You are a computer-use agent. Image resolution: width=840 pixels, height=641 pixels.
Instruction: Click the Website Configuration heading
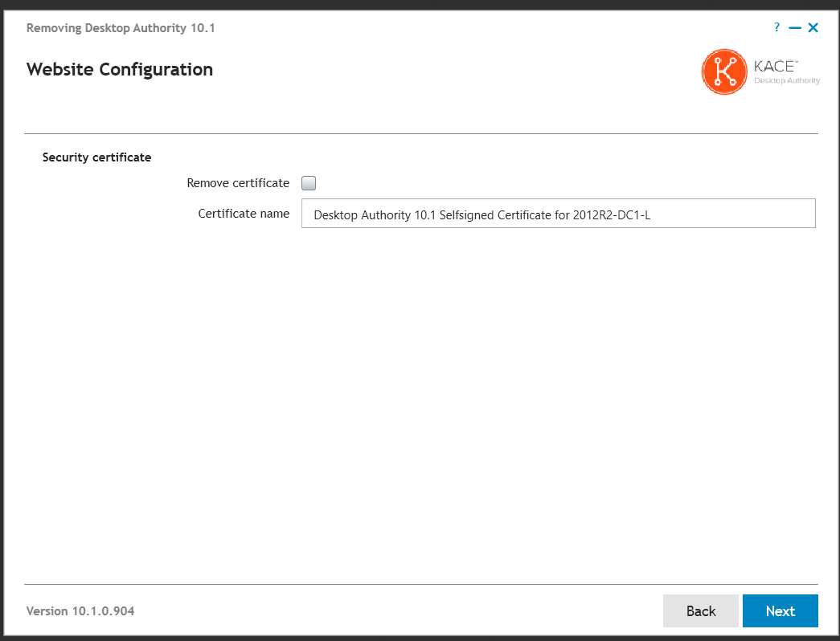coord(120,69)
